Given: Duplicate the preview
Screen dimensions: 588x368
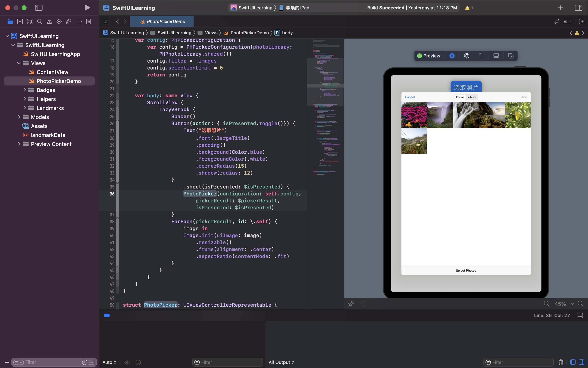Looking at the screenshot, I should 510,56.
